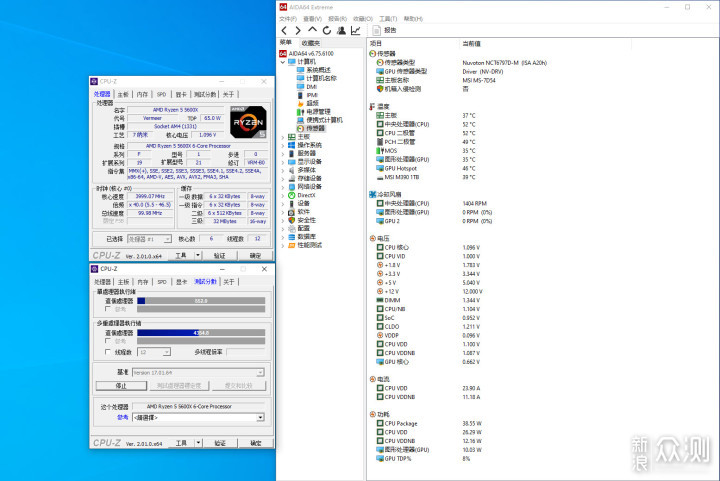Screen dimensions: 720x481
Task: Expand the 网络设备 tree node
Action: pos(283,187)
